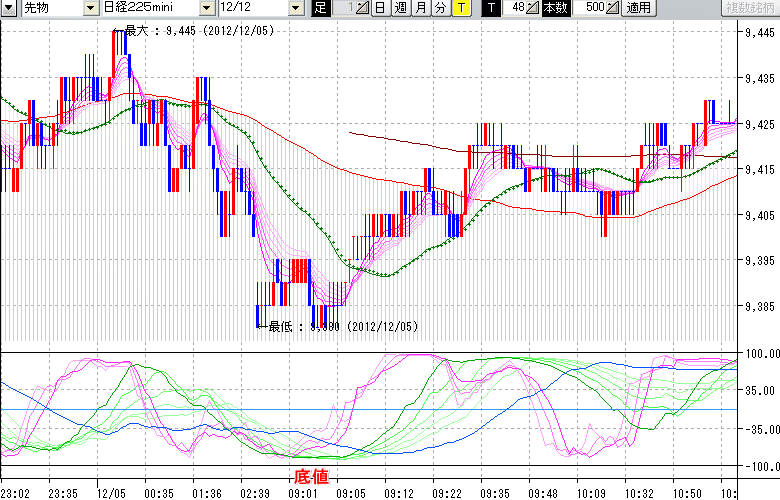Select the 日 daily timeframe button
This screenshot has height=500, width=780.
click(380, 8)
